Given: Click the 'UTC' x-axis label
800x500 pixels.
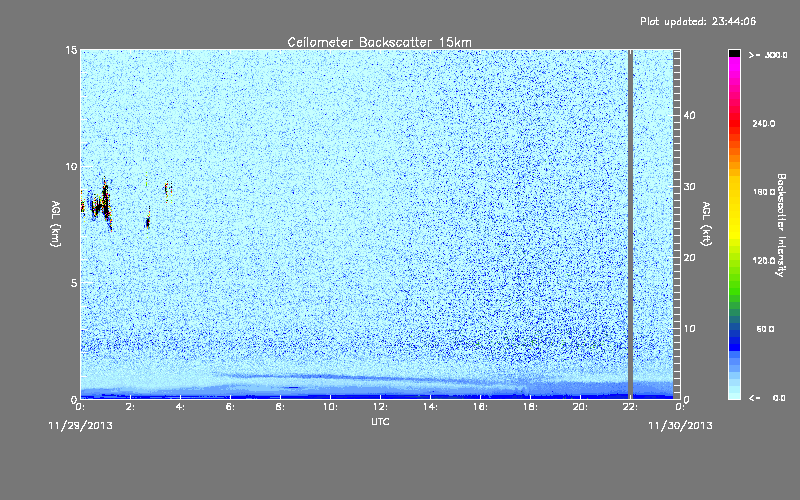Looking at the screenshot, I should (x=380, y=421).
